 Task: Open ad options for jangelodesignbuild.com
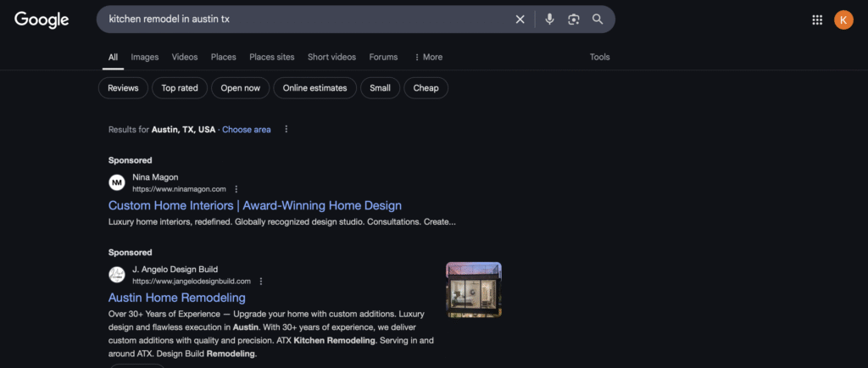[x=261, y=282]
